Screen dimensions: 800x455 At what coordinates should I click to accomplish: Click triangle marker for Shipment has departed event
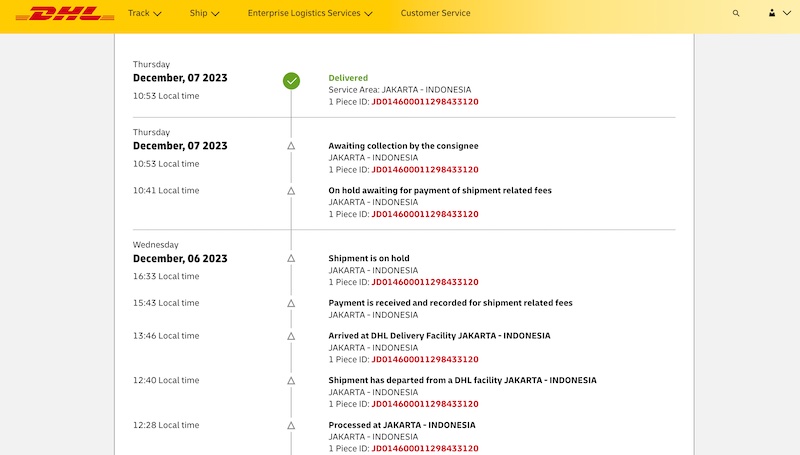pyautogui.click(x=291, y=381)
